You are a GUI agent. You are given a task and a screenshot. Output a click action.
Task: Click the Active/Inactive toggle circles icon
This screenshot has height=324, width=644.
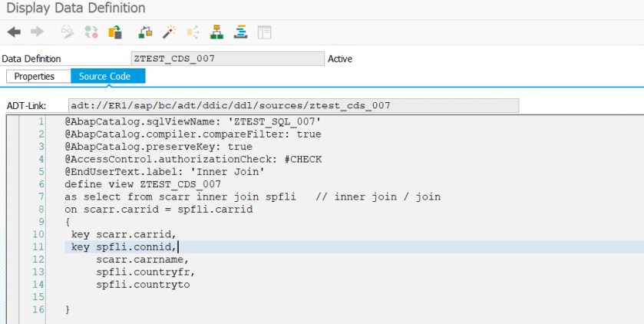(91, 31)
